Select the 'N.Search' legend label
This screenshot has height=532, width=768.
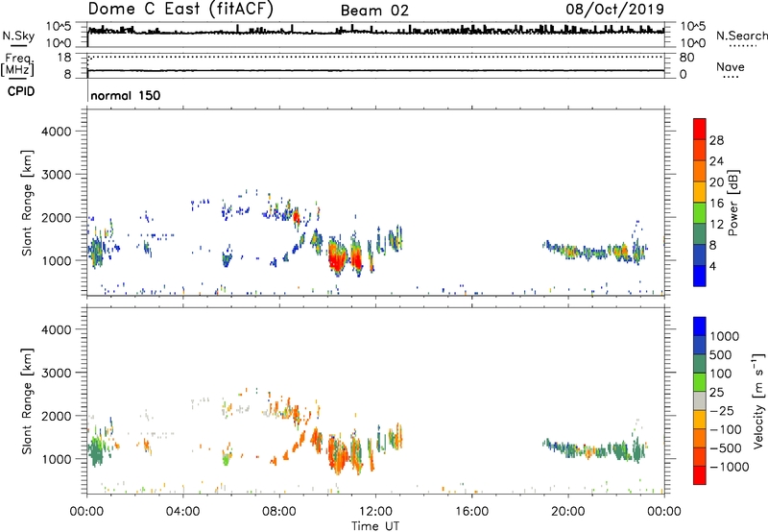(x=741, y=36)
